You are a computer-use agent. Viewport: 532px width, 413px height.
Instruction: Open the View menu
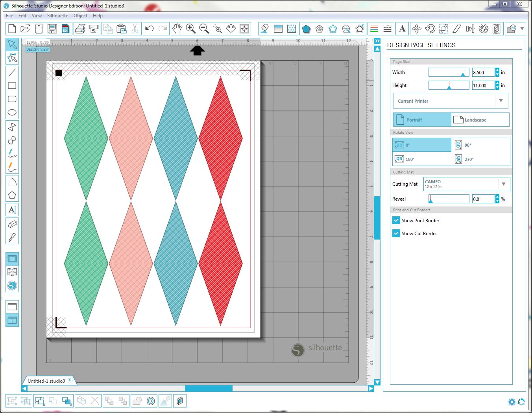pos(37,16)
